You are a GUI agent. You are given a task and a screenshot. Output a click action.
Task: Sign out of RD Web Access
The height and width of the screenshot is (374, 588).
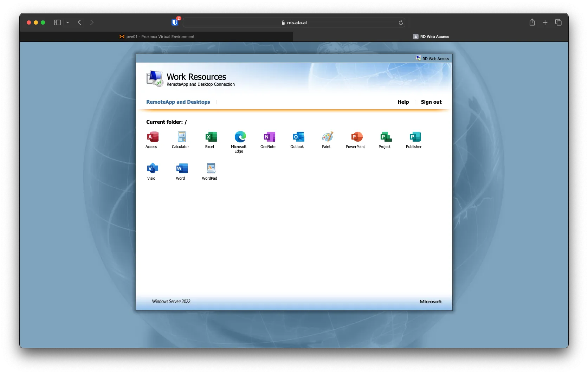(x=431, y=102)
